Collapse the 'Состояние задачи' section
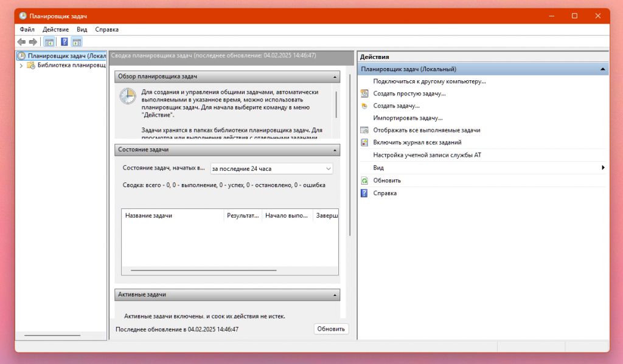The height and width of the screenshot is (364, 623). click(335, 149)
